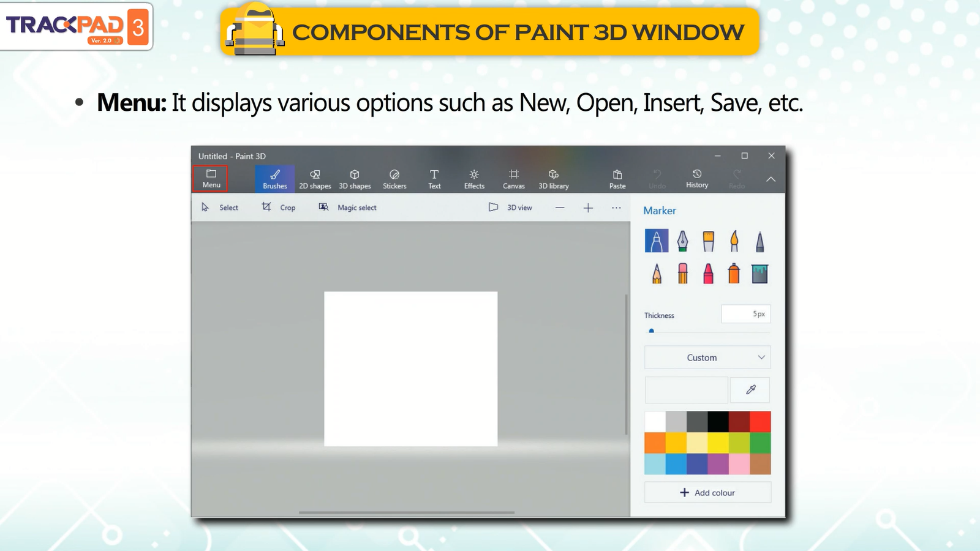
Task: Select the Pixel pen brush
Action: click(x=760, y=241)
